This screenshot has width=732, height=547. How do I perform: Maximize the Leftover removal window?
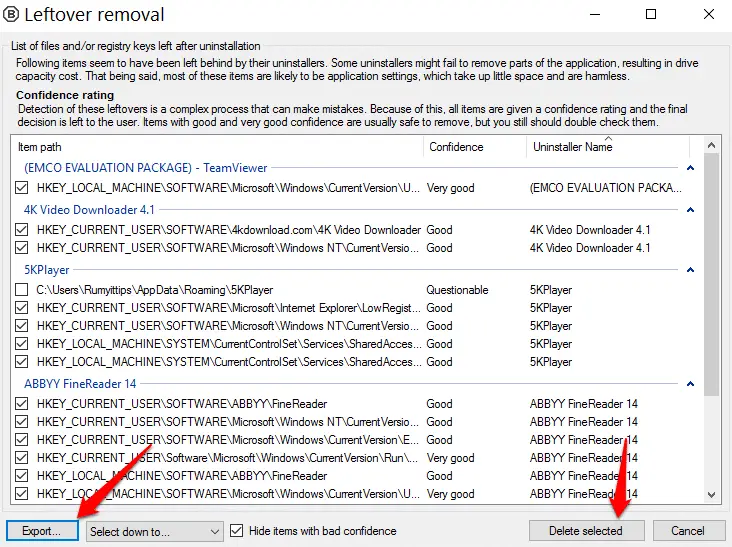tap(651, 14)
